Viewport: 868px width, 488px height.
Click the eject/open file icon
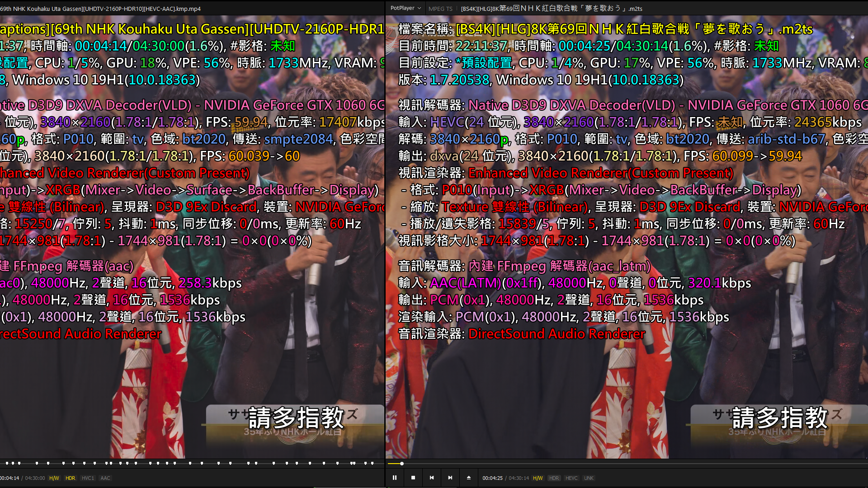pos(469,478)
